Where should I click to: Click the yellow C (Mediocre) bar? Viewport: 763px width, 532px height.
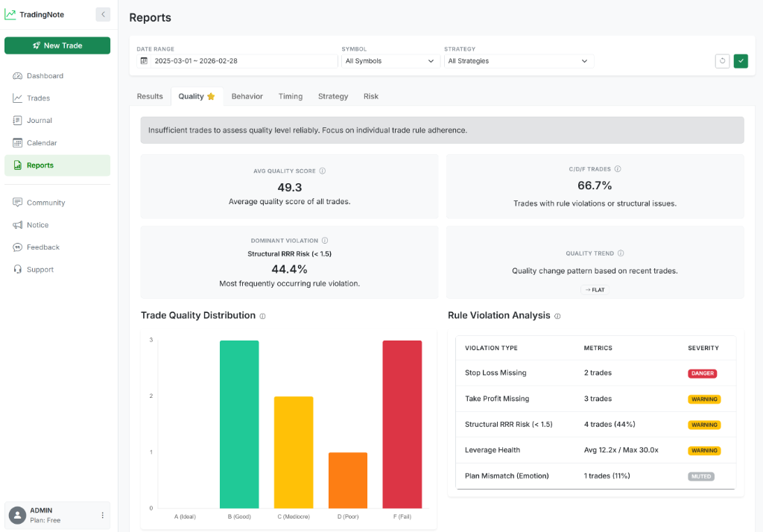[x=294, y=453]
